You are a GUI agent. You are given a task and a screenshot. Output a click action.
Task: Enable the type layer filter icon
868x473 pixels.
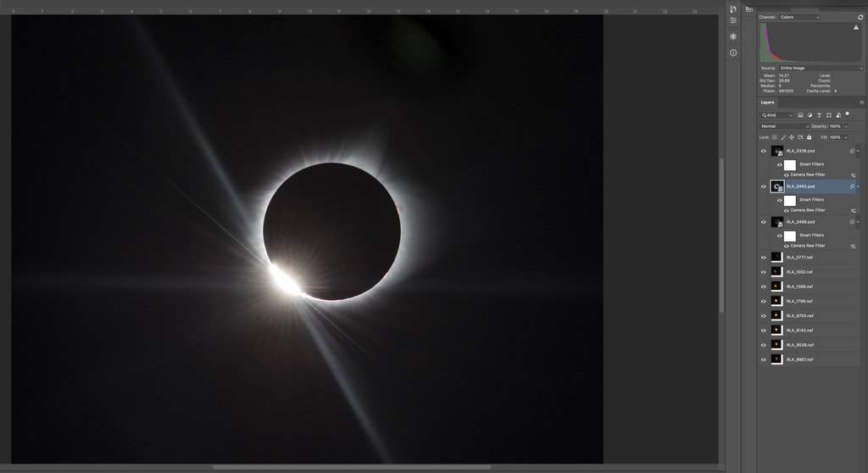819,115
